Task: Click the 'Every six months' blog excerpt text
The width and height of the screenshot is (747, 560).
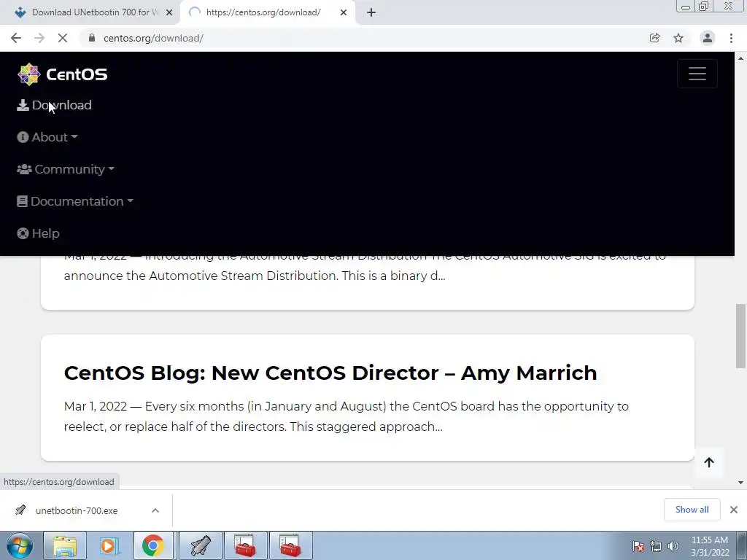Action: 347,416
